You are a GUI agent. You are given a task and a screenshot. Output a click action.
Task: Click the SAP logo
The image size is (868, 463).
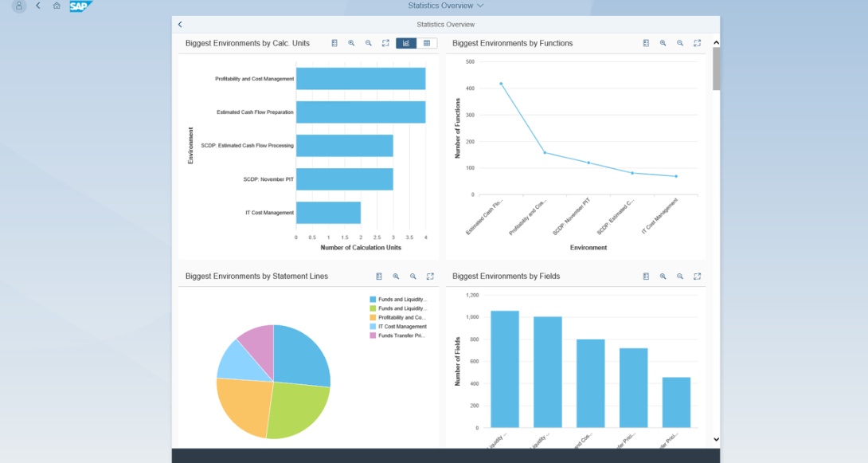(80, 6)
